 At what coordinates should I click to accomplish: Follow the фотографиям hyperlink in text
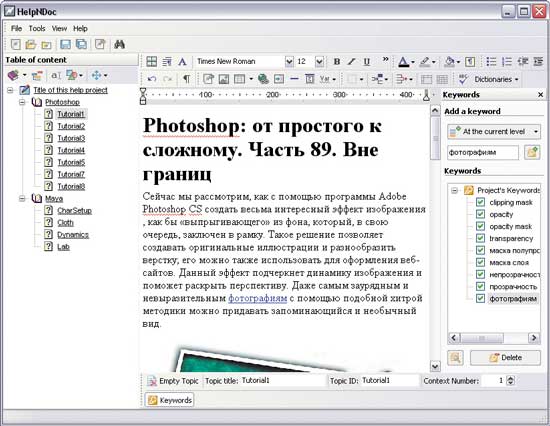258,299
